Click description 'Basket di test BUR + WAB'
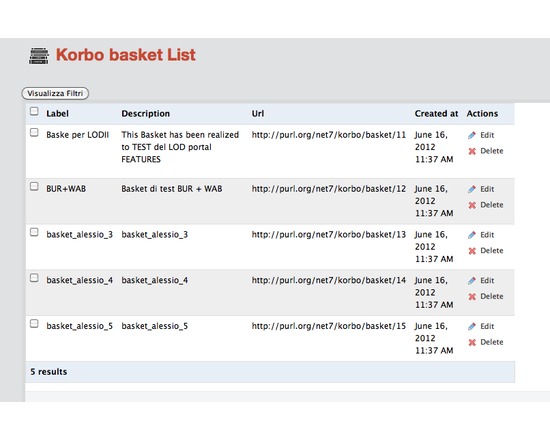This screenshot has height=440, width=550. pyautogui.click(x=172, y=189)
